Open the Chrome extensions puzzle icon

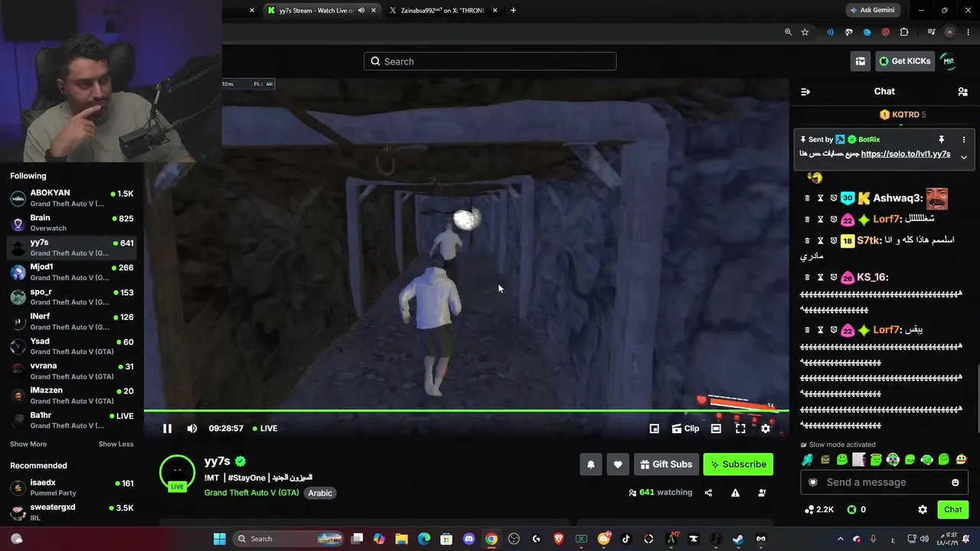pyautogui.click(x=904, y=32)
